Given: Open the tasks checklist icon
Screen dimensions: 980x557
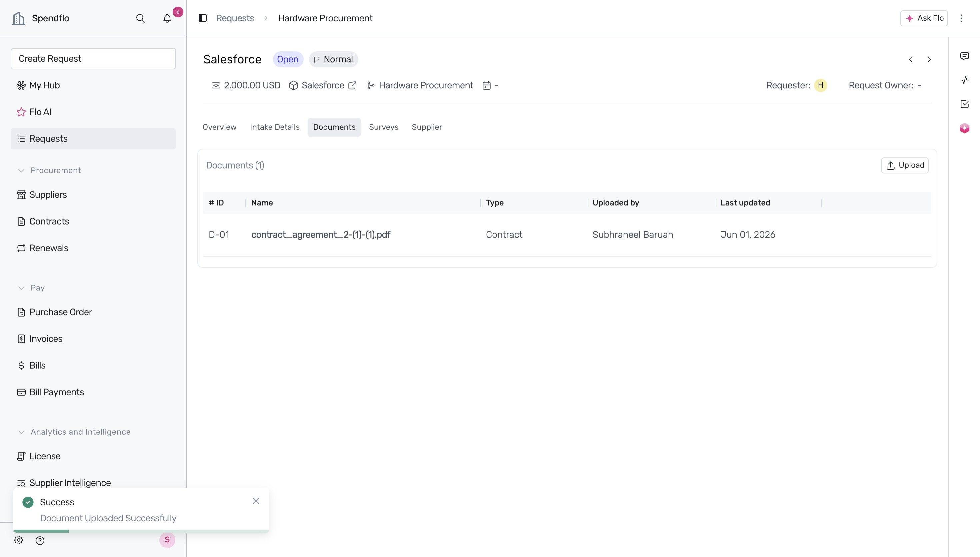Looking at the screenshot, I should tap(964, 104).
